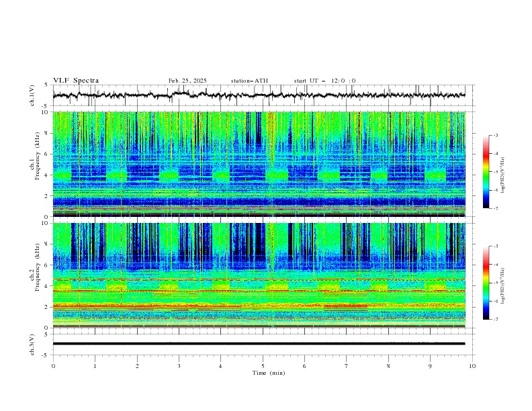Click the "station=ATH" label

coord(249,81)
